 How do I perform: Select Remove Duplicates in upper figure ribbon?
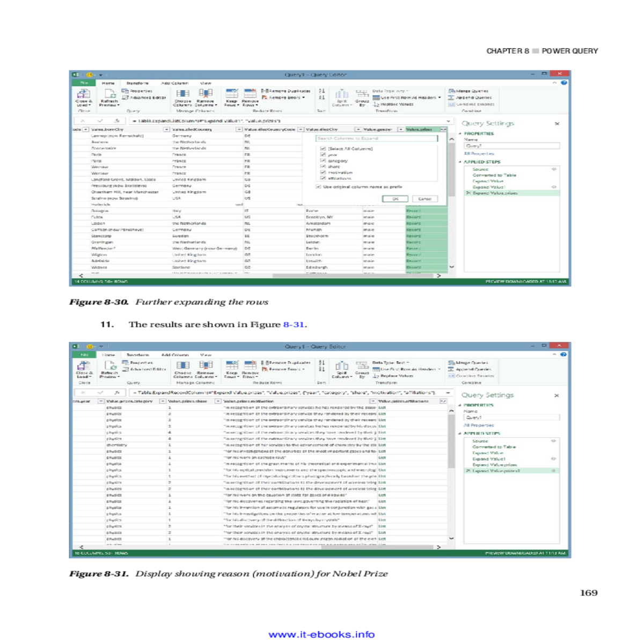[x=286, y=91]
